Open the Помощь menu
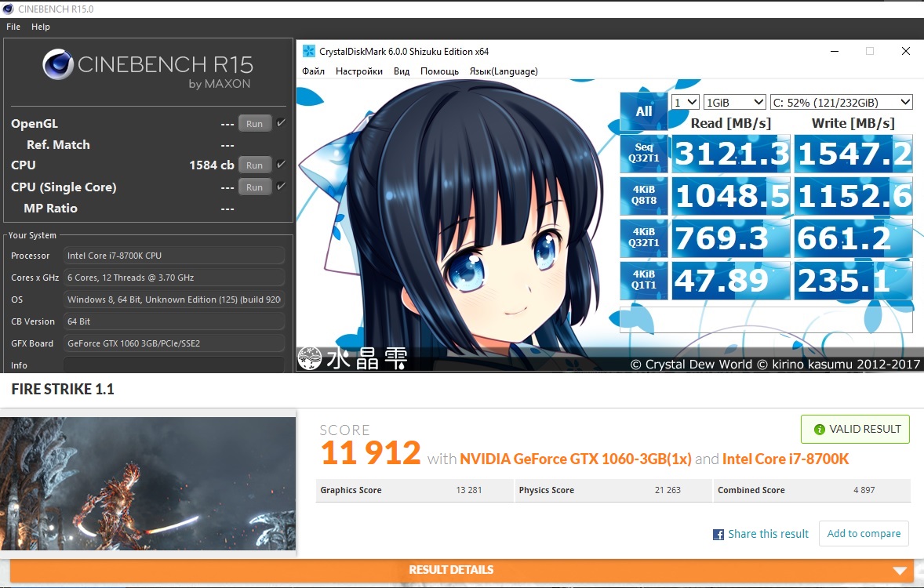This screenshot has width=924, height=588. (x=439, y=71)
